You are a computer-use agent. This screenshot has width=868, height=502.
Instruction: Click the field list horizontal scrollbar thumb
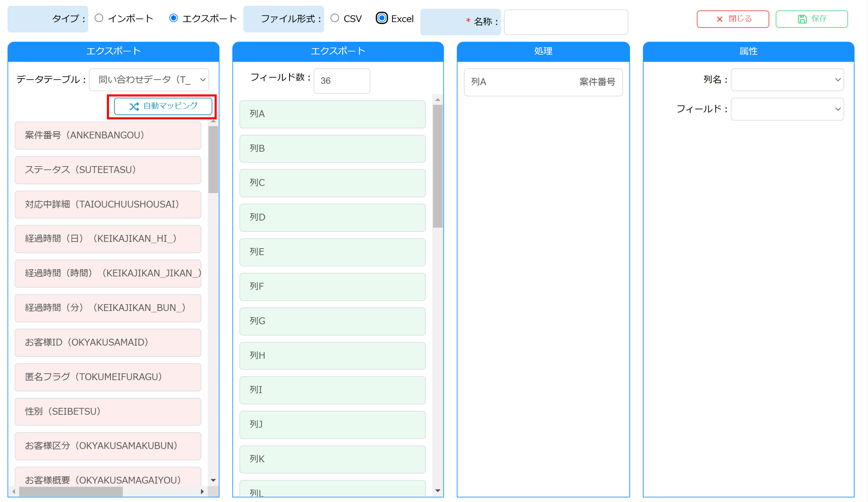pos(71,492)
